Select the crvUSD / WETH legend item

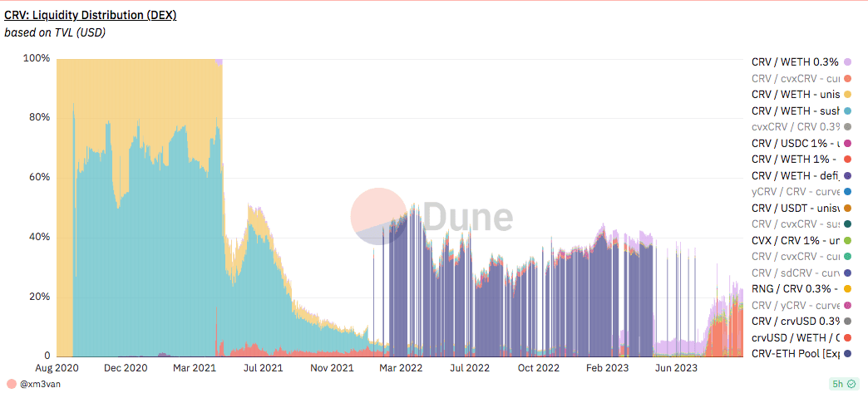pos(796,337)
